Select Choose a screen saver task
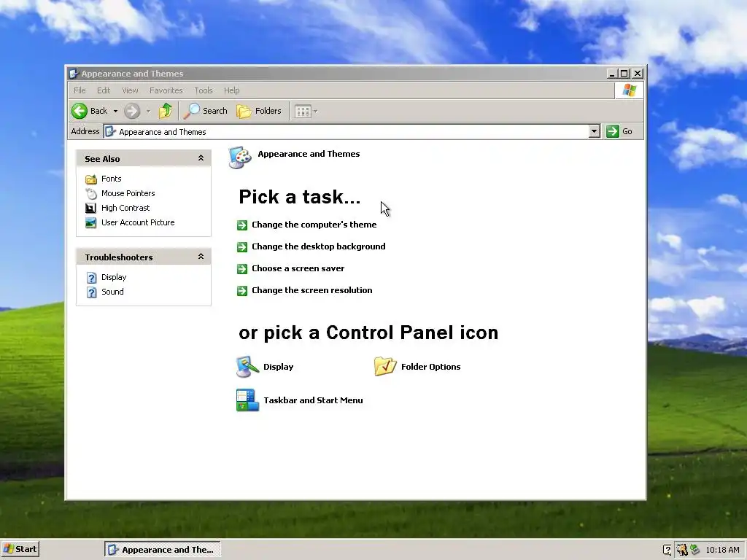Viewport: 747px width, 560px height. pos(298,268)
